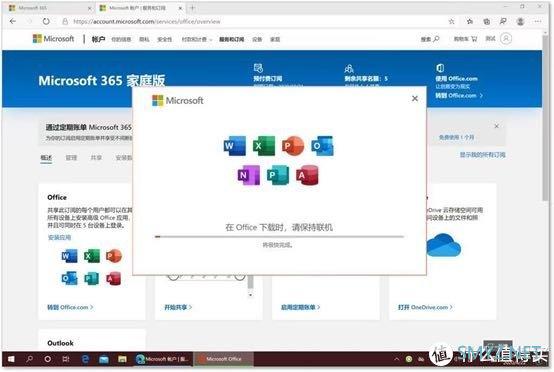This screenshot has height=372, width=554.
Task: Open the 转到 Office.com link in Office card
Action: (70, 307)
